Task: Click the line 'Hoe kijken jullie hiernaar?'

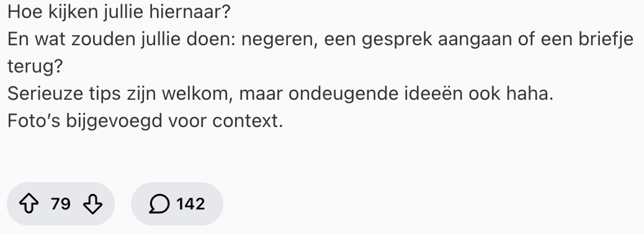Action: click(119, 12)
